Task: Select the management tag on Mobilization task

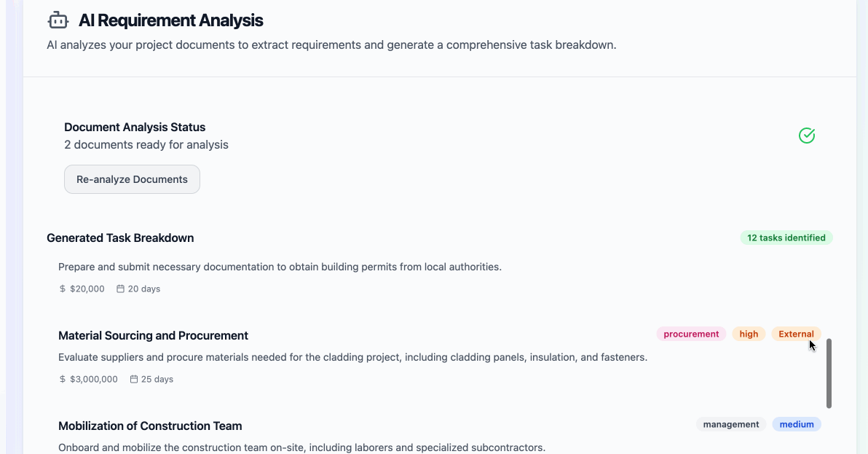Action: coord(730,424)
